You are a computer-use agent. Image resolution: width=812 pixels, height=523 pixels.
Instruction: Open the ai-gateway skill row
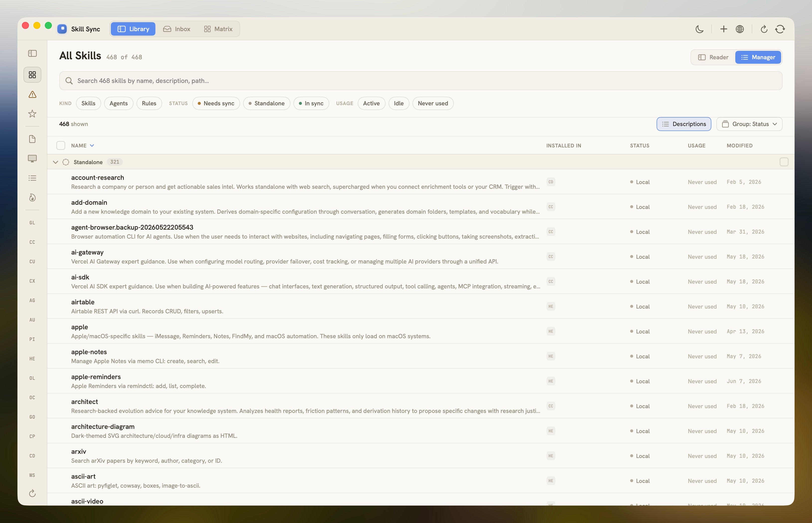(x=420, y=257)
